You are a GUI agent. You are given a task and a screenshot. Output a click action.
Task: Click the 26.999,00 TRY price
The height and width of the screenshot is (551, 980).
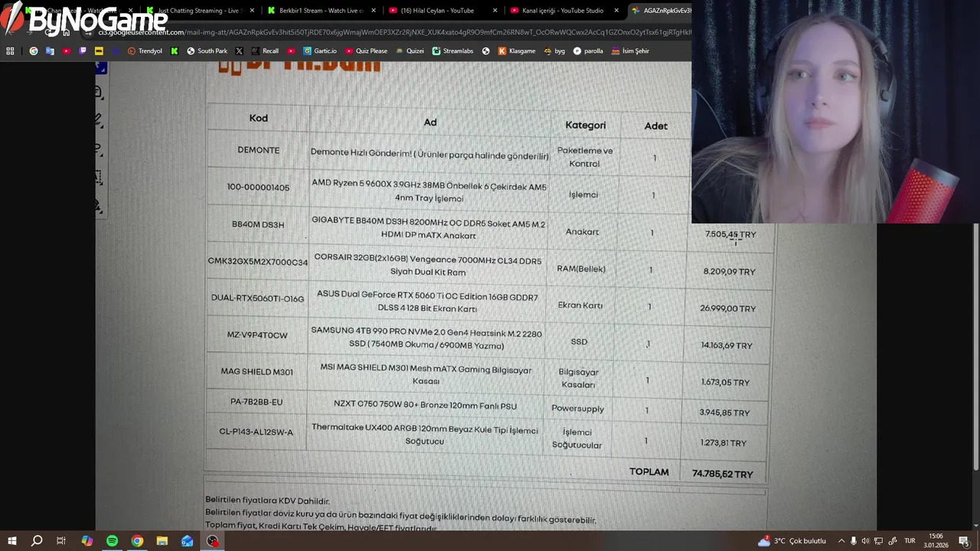727,308
